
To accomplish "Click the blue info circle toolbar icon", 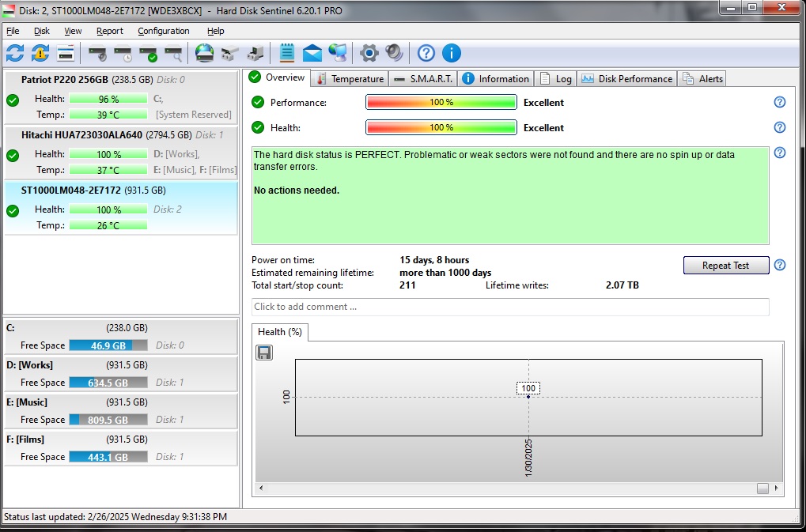I will coord(452,53).
